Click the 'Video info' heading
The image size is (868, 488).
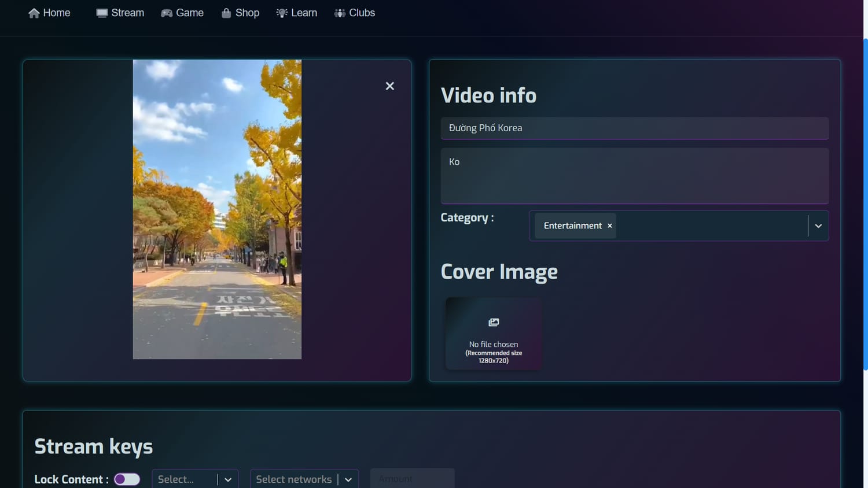(x=488, y=95)
